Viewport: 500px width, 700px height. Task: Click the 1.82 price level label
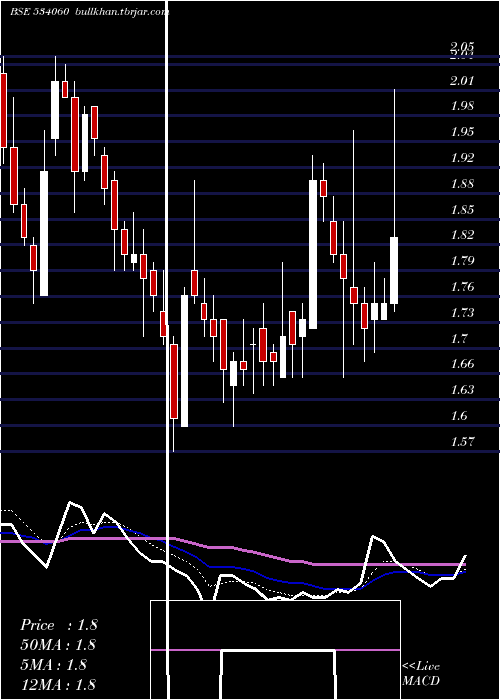coord(462,235)
